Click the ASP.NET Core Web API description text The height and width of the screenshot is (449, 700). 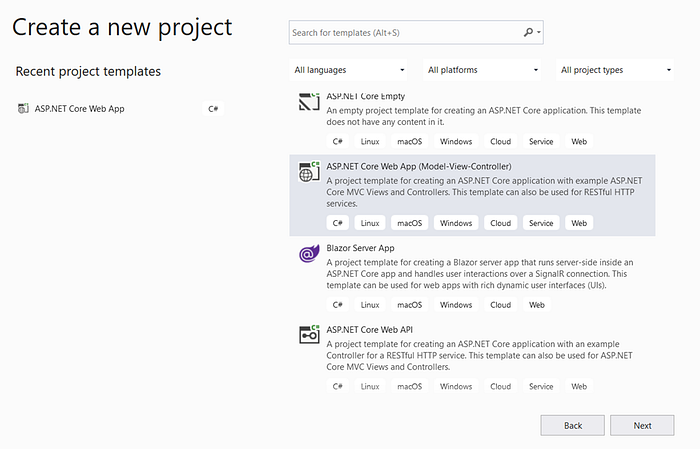[x=479, y=355]
